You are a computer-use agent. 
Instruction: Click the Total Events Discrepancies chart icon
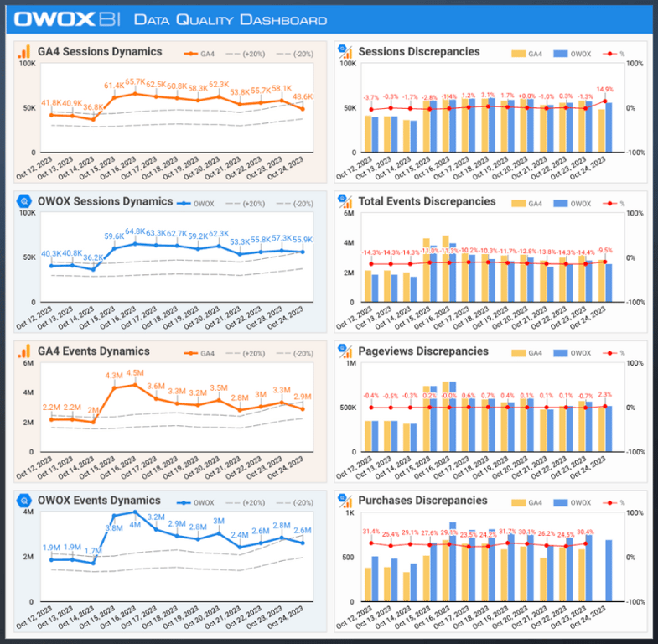pos(345,201)
